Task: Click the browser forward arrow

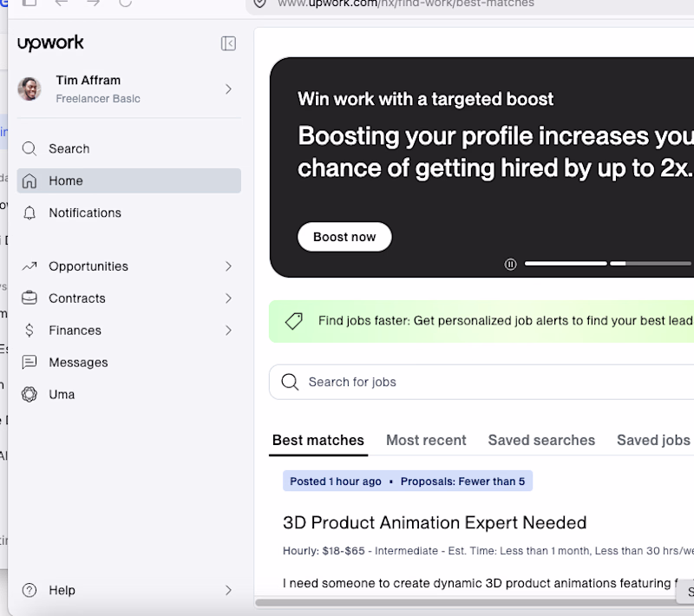Action: pos(93,3)
